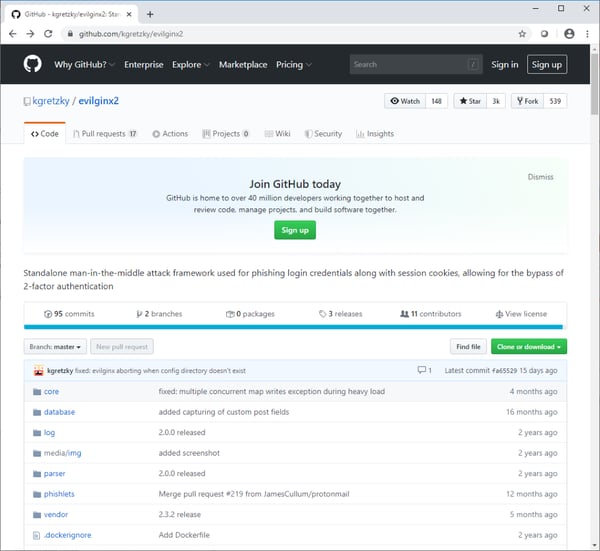Click the extension icon next to bookmark star
The width and height of the screenshot is (600, 551).
point(544,34)
